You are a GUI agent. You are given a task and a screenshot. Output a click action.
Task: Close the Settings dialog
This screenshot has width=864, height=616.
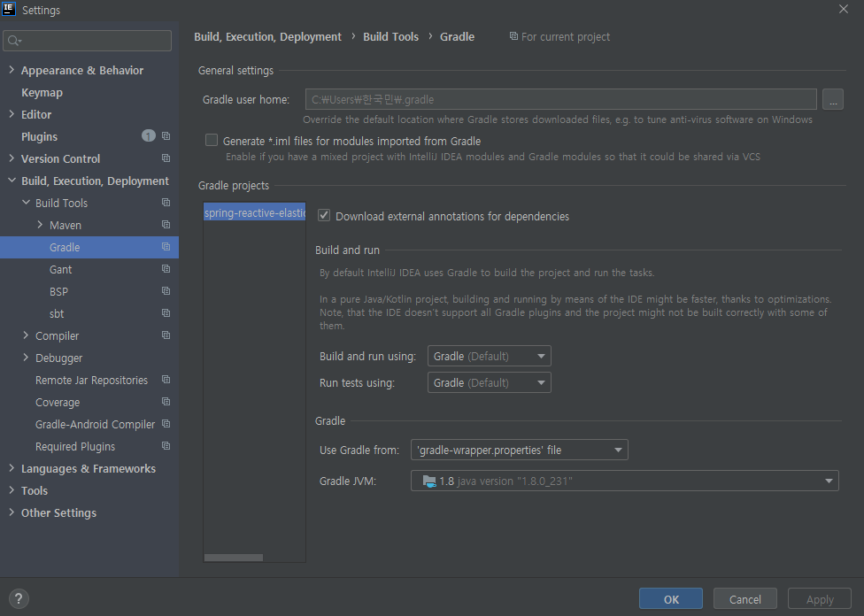(843, 9)
